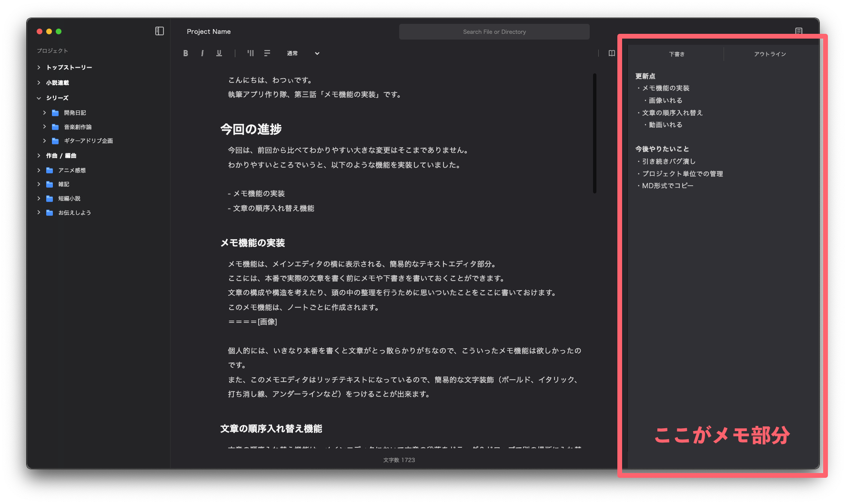Click ・プロジェクト単位での管理 line in memo
846x504 pixels.
[x=679, y=174]
